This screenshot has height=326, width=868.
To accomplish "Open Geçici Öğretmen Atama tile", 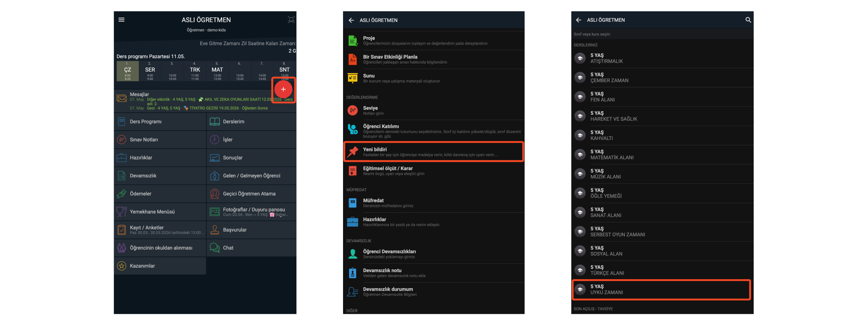I will click(252, 194).
